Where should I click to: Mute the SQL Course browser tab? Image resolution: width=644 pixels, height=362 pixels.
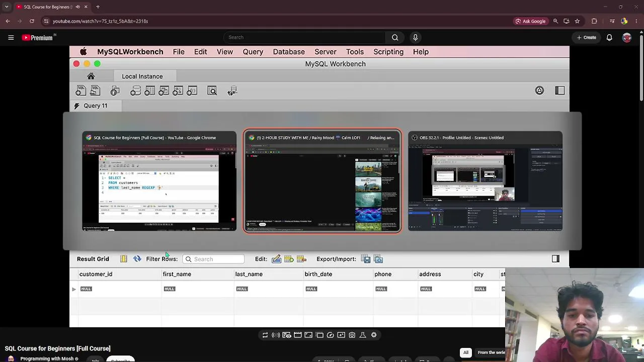(x=77, y=7)
